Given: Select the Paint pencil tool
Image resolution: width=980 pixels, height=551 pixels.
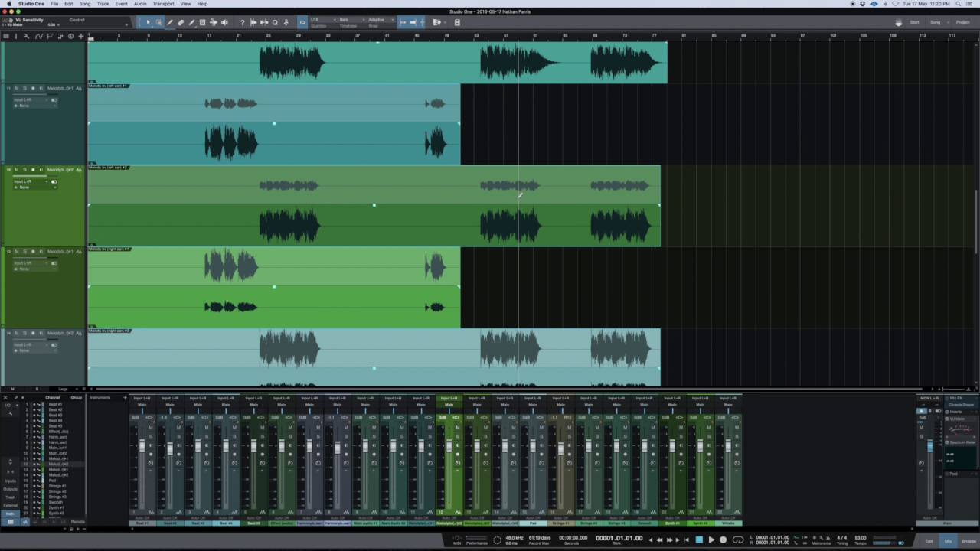Looking at the screenshot, I should pyautogui.click(x=191, y=22).
